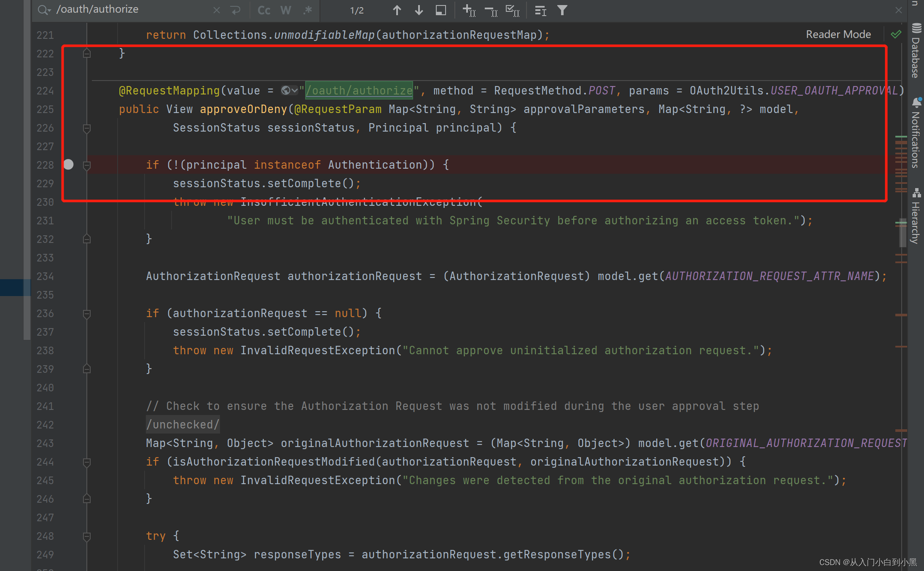924x571 pixels.
Task: Collapse method end fold at line 222
Action: pos(87,54)
